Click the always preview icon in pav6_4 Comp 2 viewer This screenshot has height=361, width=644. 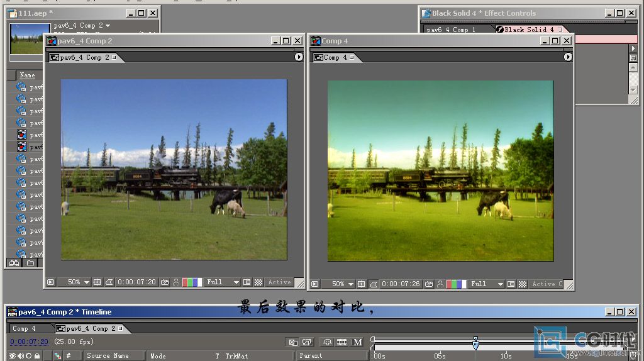(50, 282)
